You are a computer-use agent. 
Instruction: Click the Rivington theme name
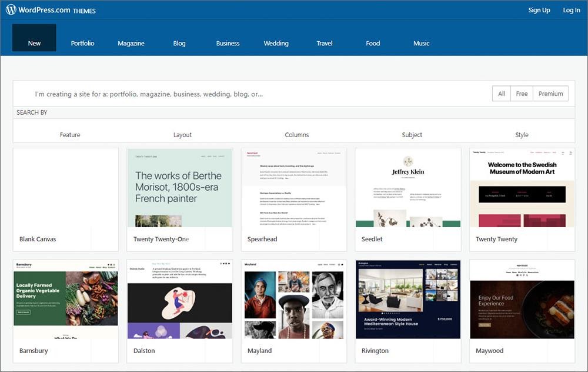pyautogui.click(x=375, y=351)
